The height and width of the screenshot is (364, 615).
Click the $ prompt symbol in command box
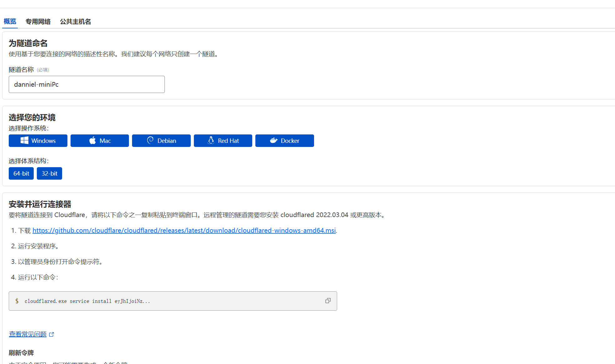(17, 301)
